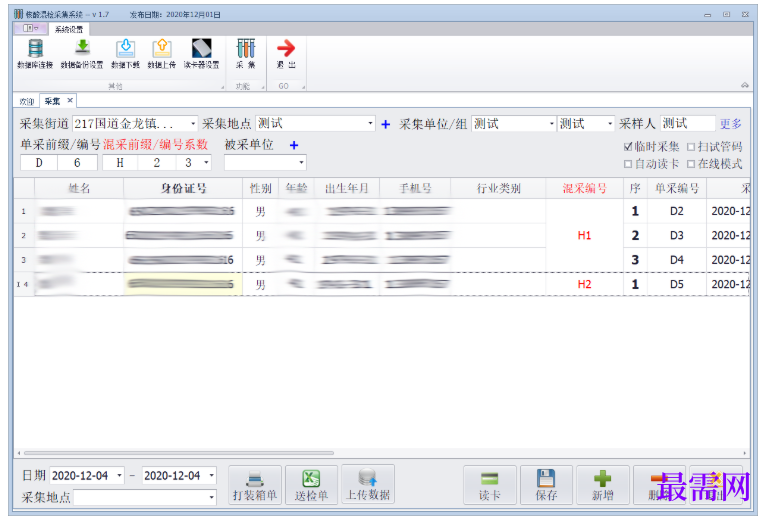Enable the 扫试管码 checkbox
Viewport: 769px width, 518px height.
point(691,147)
